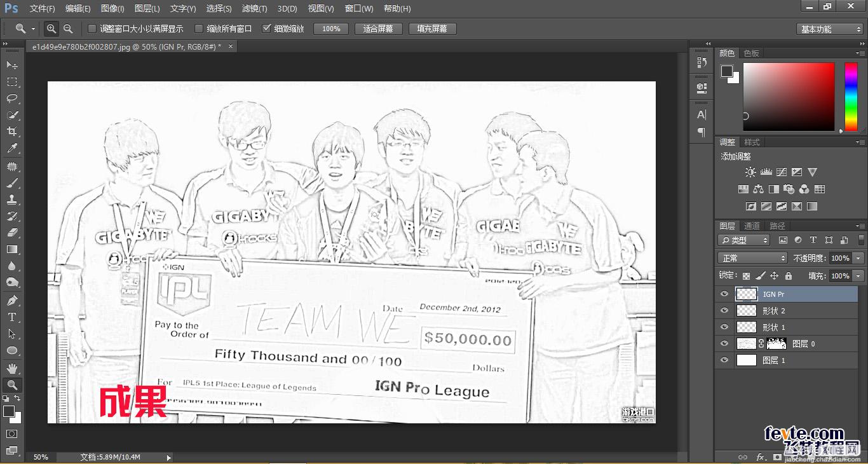Select the Eraser tool

[x=11, y=233]
